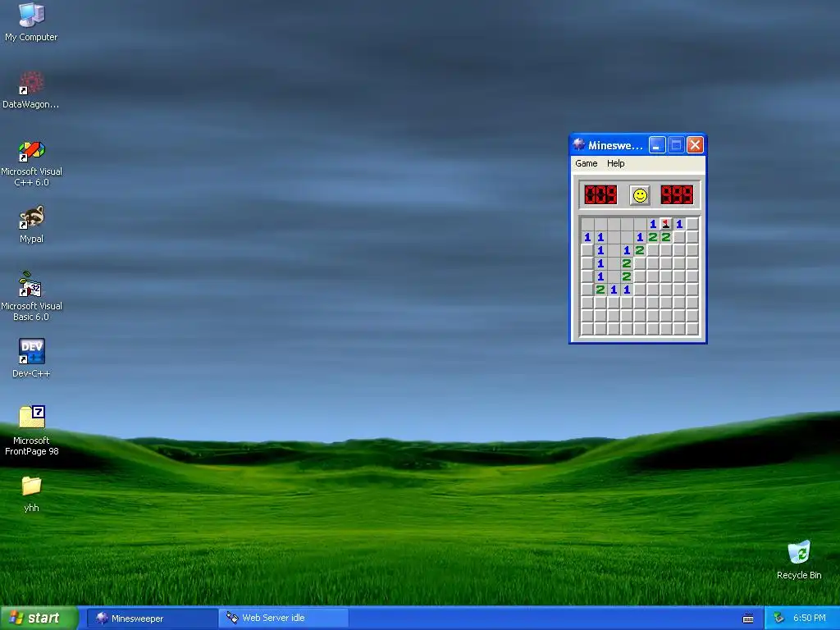
Task: Uncover the bottom-right corner minefield cell
Action: point(692,329)
